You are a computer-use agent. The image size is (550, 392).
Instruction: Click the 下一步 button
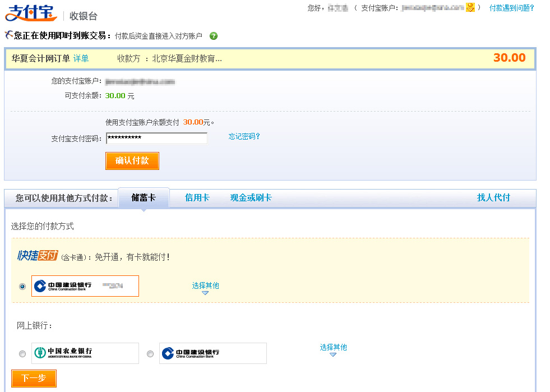click(x=34, y=379)
